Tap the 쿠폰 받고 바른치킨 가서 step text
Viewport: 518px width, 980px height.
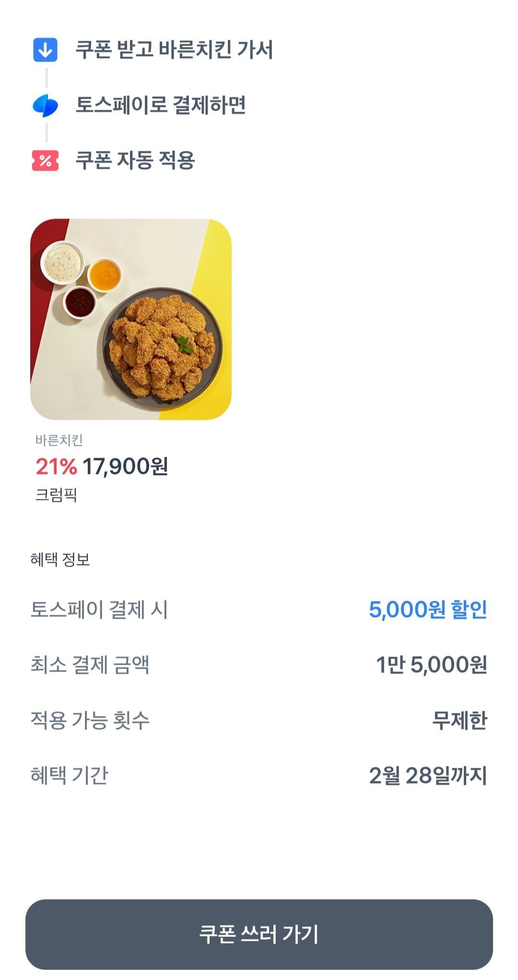click(x=174, y=50)
